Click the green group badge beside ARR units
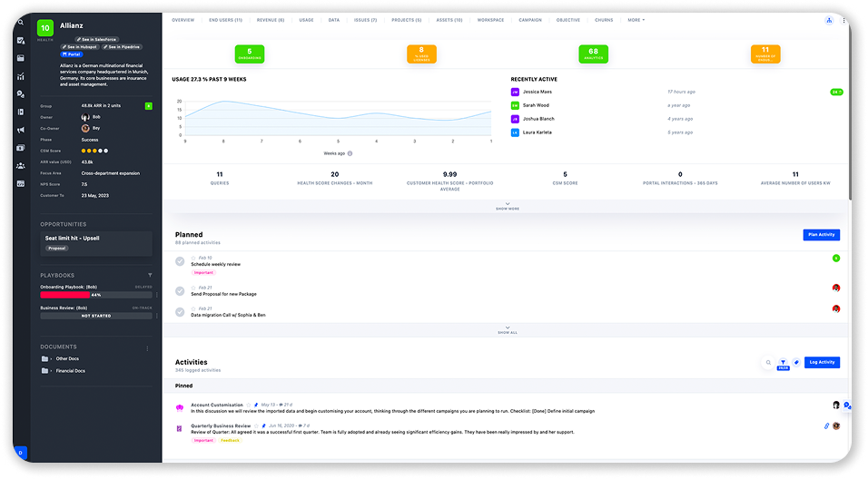Screen dimensions: 868x479 coord(148,105)
